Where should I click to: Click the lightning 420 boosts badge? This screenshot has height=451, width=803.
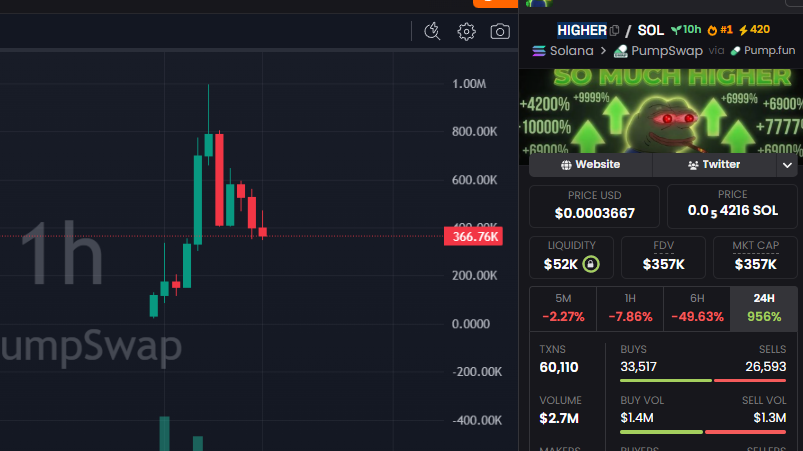tap(754, 30)
